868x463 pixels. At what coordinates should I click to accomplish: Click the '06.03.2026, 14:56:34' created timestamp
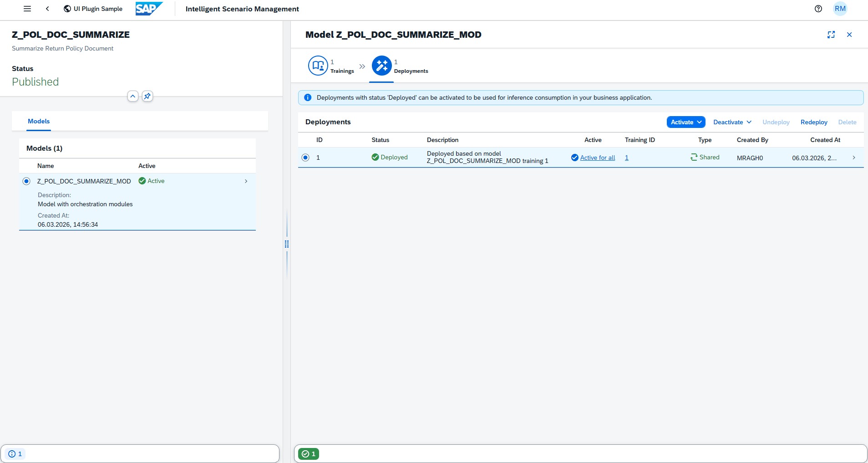[68, 224]
